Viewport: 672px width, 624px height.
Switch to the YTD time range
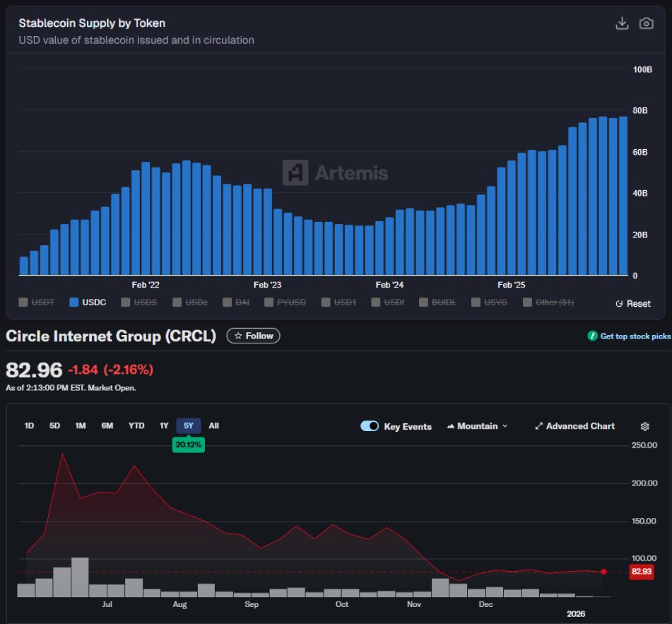tap(138, 425)
